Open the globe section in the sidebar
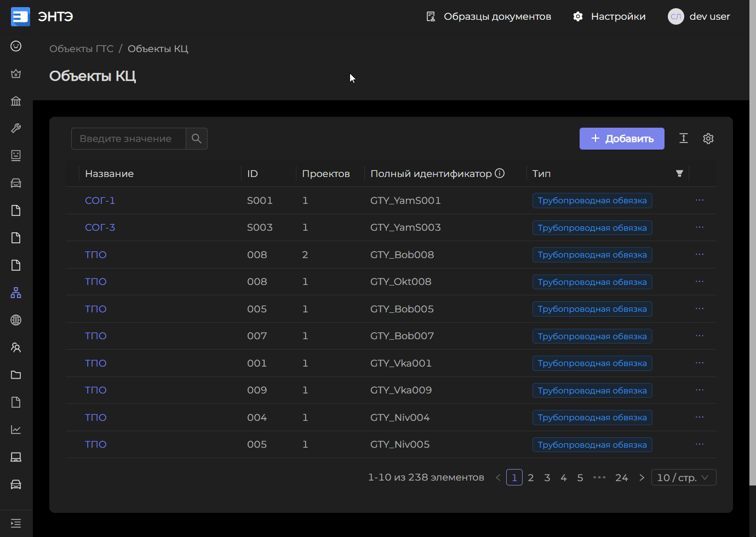This screenshot has width=756, height=537. (x=16, y=320)
